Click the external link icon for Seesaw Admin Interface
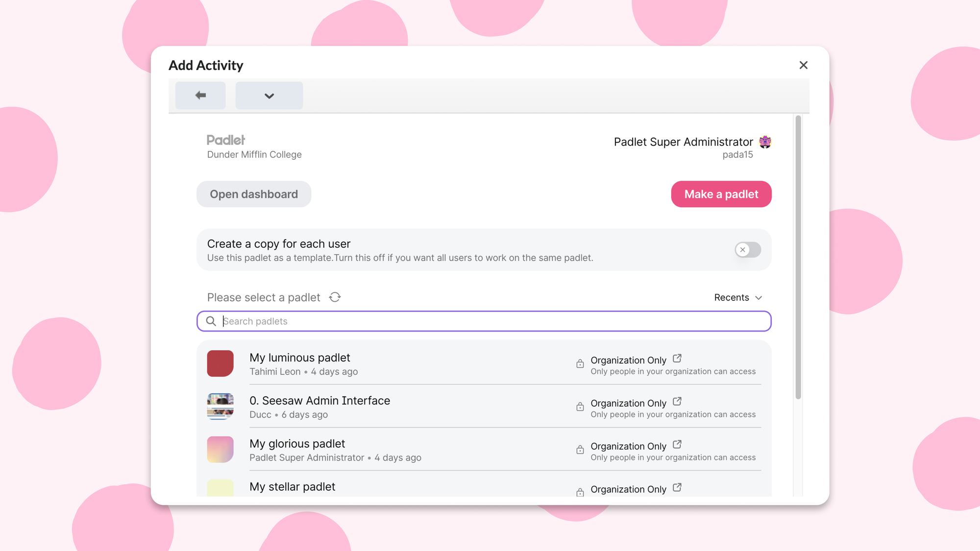Viewport: 980px width, 551px height. pos(677,401)
